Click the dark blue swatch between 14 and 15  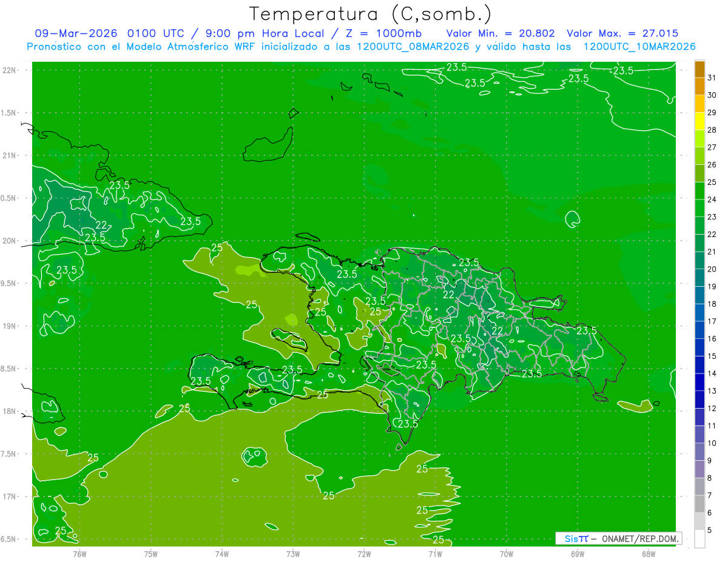pos(699,365)
